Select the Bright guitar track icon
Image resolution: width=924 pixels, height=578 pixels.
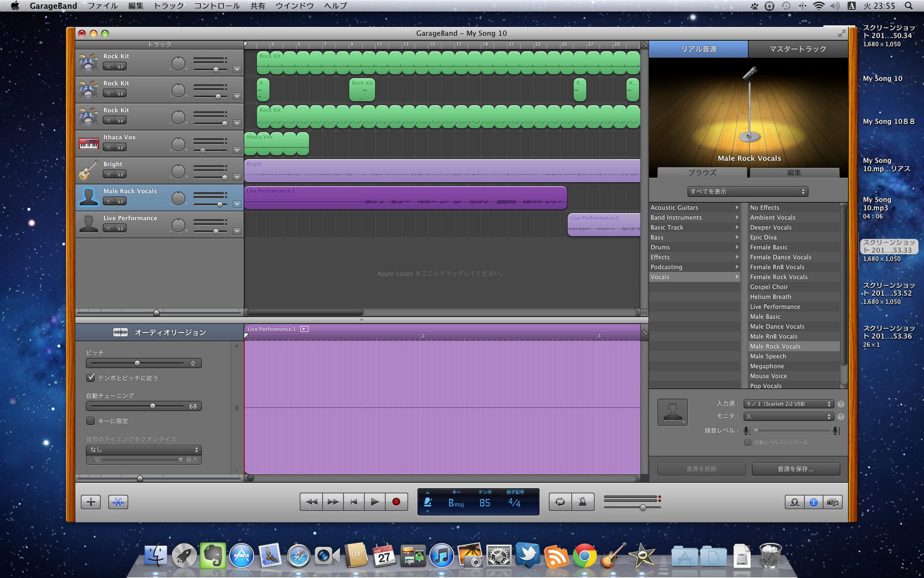[x=88, y=171]
